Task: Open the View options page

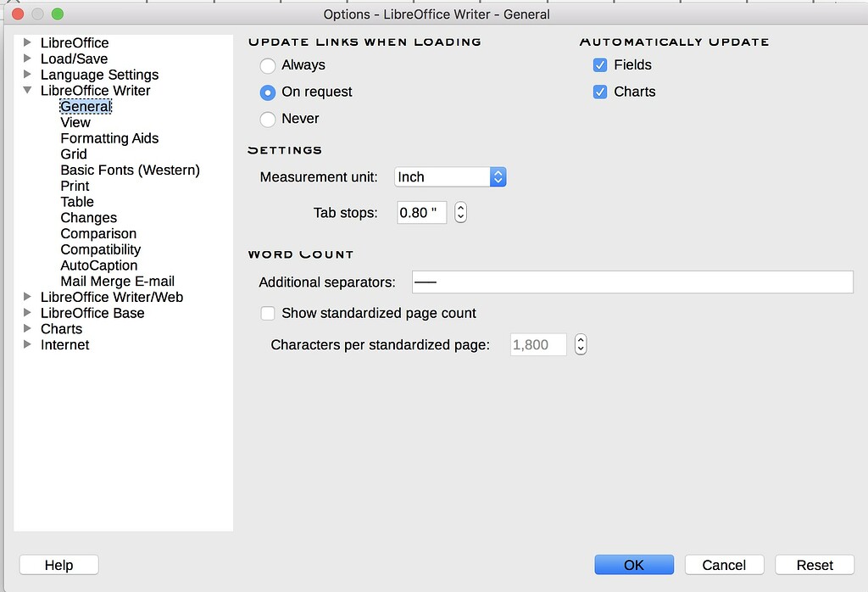Action: click(x=75, y=122)
